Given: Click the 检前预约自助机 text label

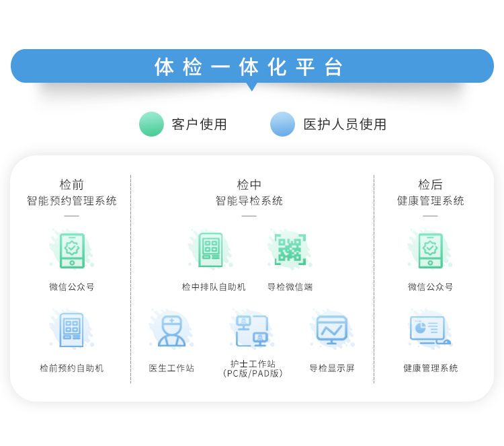Looking at the screenshot, I should click(x=72, y=368).
